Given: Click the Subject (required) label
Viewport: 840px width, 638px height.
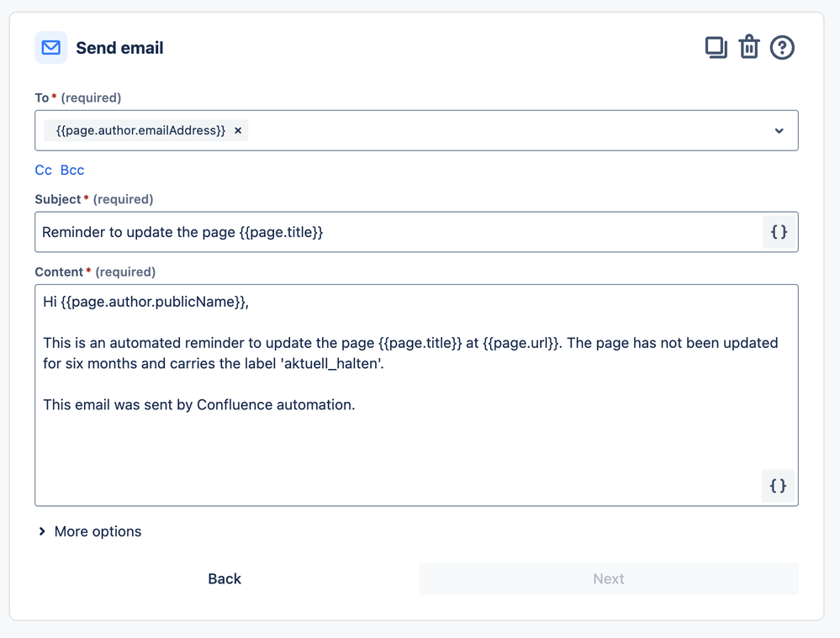Looking at the screenshot, I should tap(94, 199).
